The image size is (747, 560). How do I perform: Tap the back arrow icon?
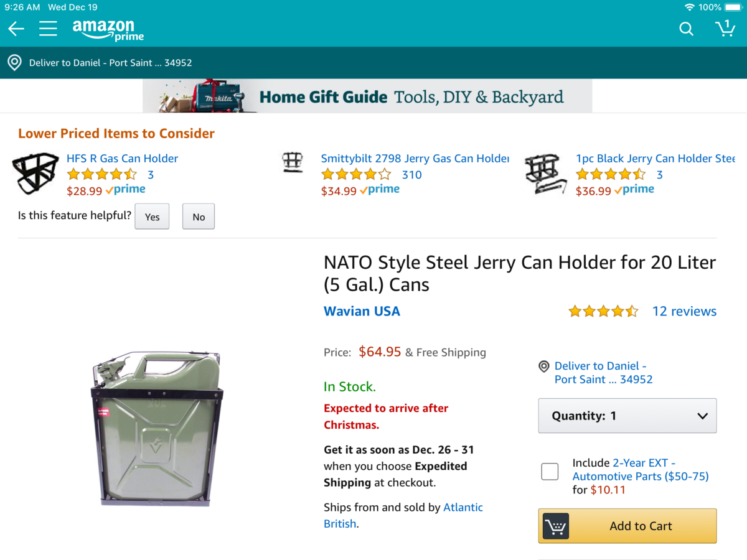pyautogui.click(x=16, y=29)
